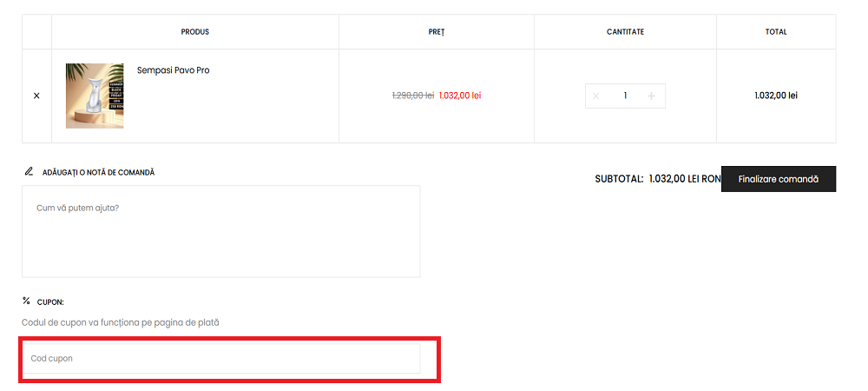Click the percent icon next to Cupon
The height and width of the screenshot is (391, 868).
26,302
